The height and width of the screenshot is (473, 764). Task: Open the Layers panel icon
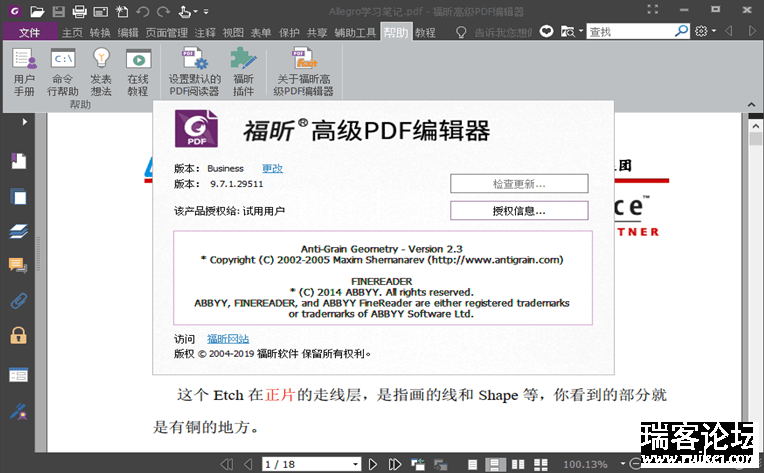[19, 231]
